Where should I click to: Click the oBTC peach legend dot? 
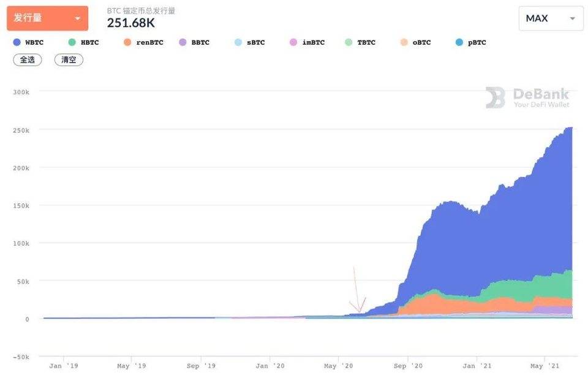coord(404,42)
